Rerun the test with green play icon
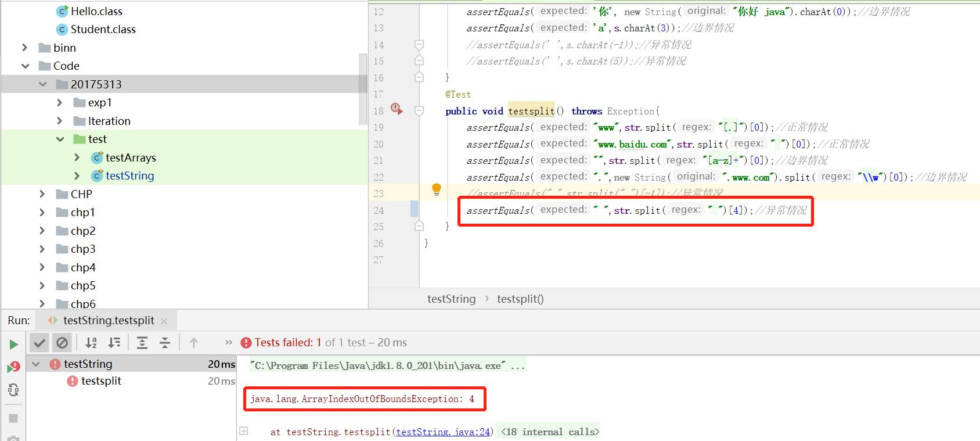The width and height of the screenshot is (980, 441). point(13,344)
